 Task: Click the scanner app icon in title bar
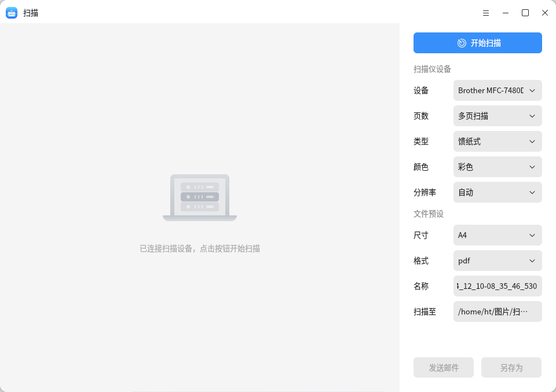click(x=12, y=13)
